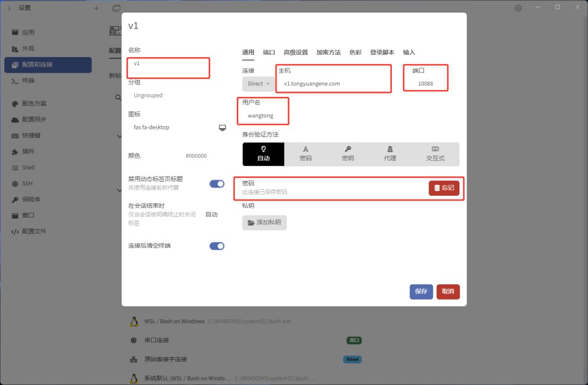Screen dimensions: 588x385
Task: Switch to the 端口 tab
Action: pos(269,52)
